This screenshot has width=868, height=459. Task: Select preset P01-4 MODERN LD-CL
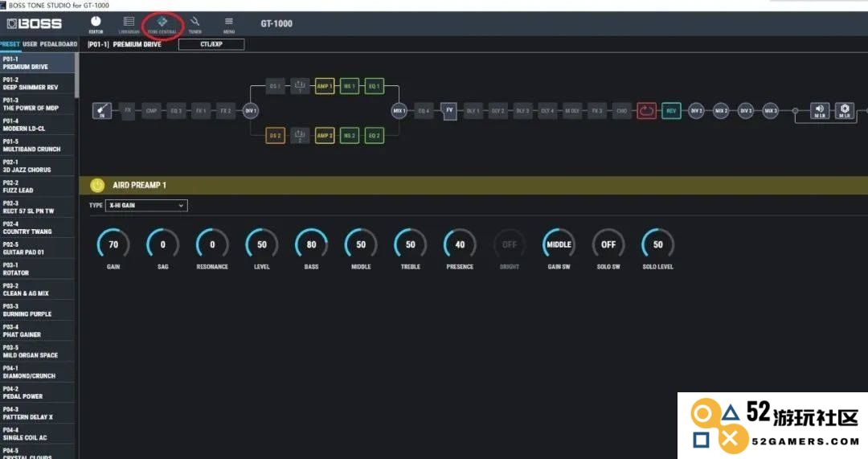tap(37, 125)
